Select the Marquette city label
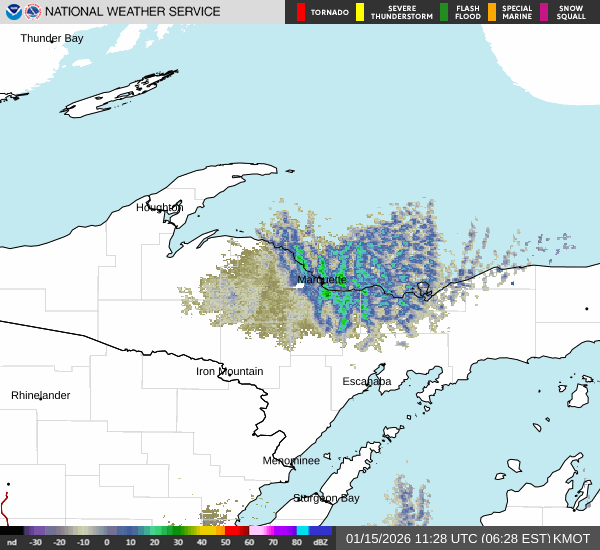The image size is (600, 550). [321, 279]
